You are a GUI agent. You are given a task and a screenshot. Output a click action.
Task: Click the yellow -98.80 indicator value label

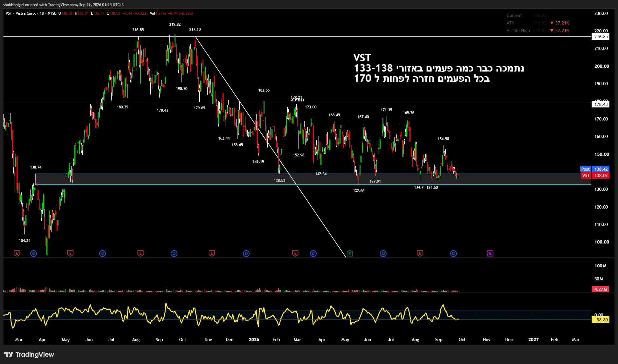(x=600, y=320)
